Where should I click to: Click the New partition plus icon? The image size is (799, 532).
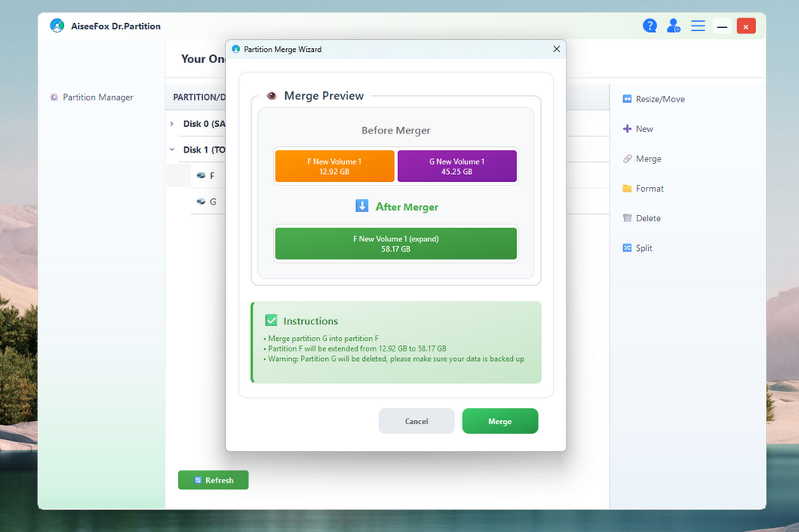[627, 129]
